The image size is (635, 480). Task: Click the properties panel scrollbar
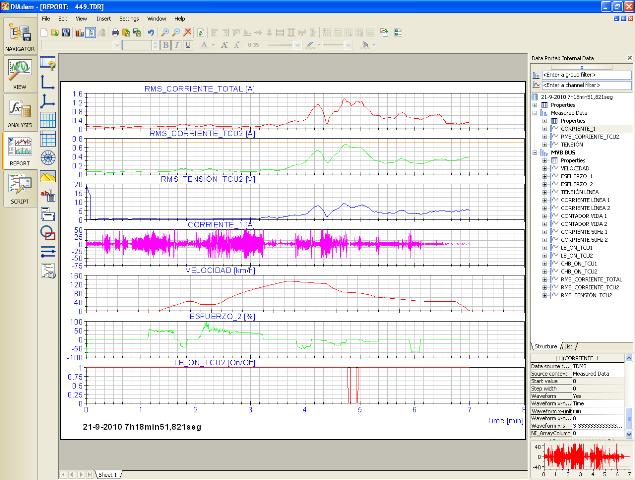(629, 395)
